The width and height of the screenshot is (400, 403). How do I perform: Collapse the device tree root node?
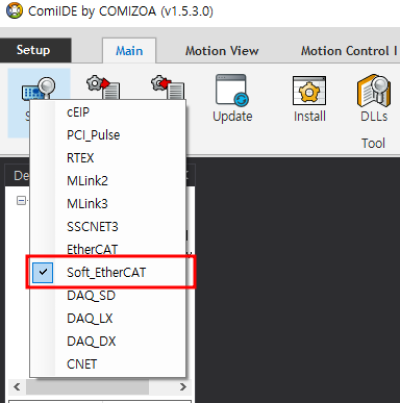coord(21,200)
